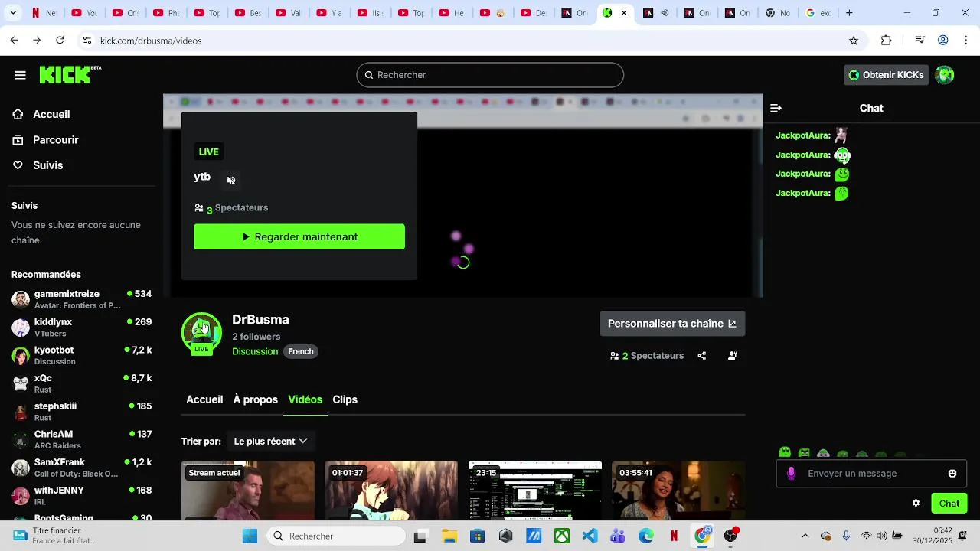Image resolution: width=980 pixels, height=551 pixels.
Task: Open stephskiii recommended channel
Action: (82, 412)
